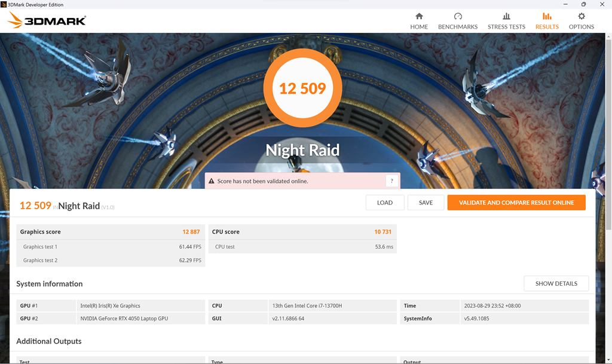Open Benchmarks gauge icon
This screenshot has height=364, width=612.
point(458,16)
